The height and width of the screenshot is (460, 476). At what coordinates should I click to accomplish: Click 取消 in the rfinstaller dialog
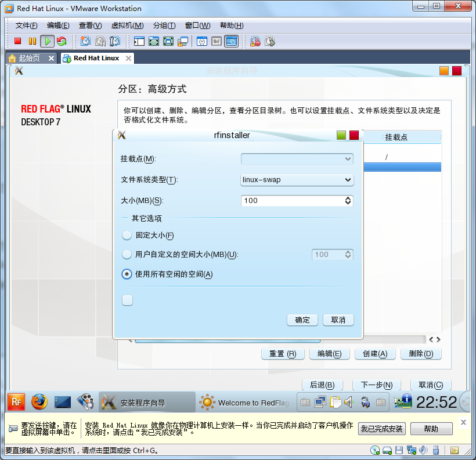click(338, 320)
